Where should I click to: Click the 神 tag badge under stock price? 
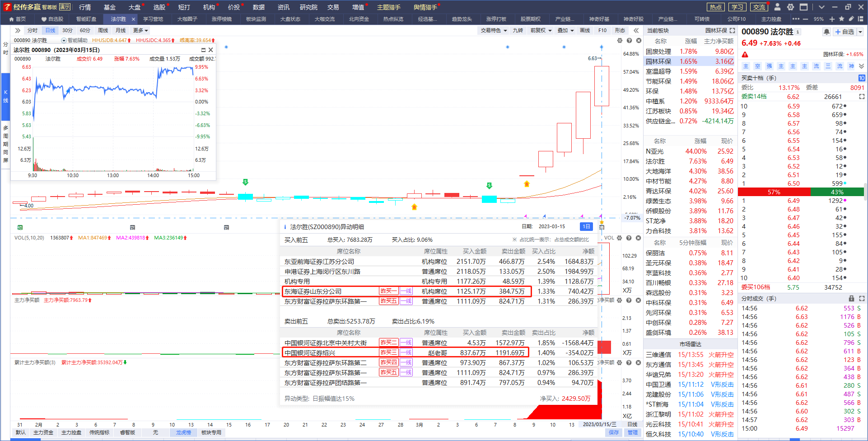click(x=852, y=66)
